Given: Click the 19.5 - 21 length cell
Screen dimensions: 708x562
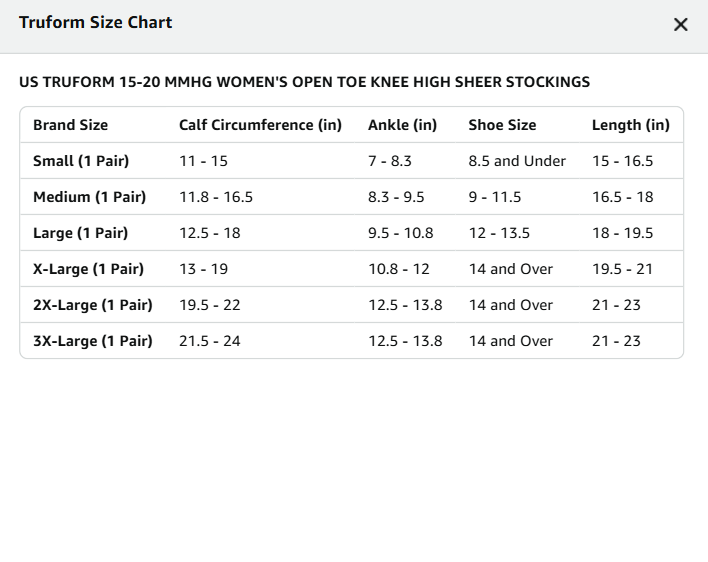Looking at the screenshot, I should click(x=622, y=269).
